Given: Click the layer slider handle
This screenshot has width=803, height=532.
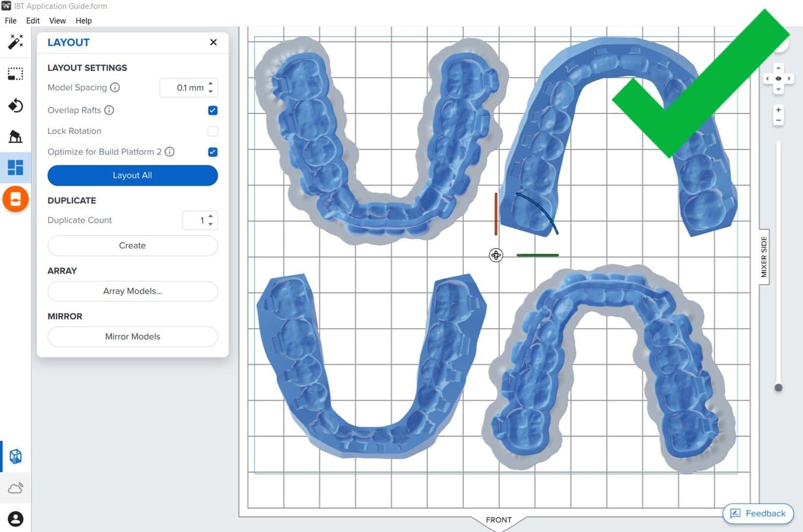Looking at the screenshot, I should pyautogui.click(x=778, y=387).
